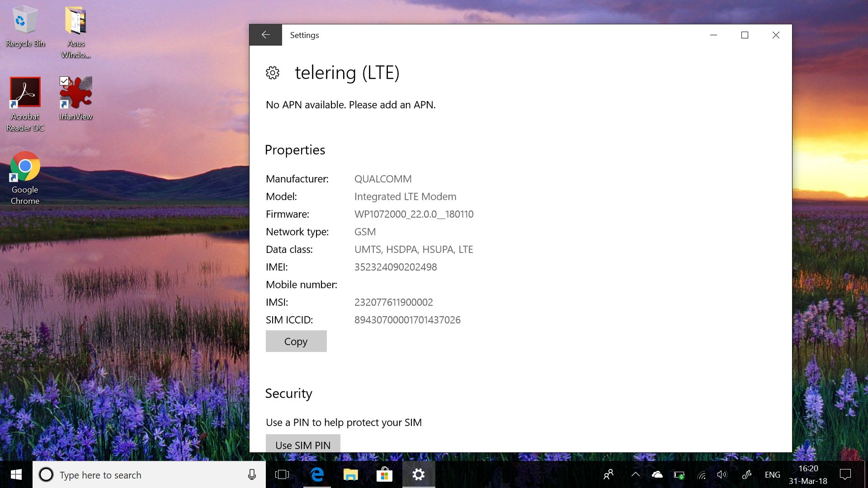The height and width of the screenshot is (488, 868).
Task: Copy the modem properties
Action: (x=296, y=341)
